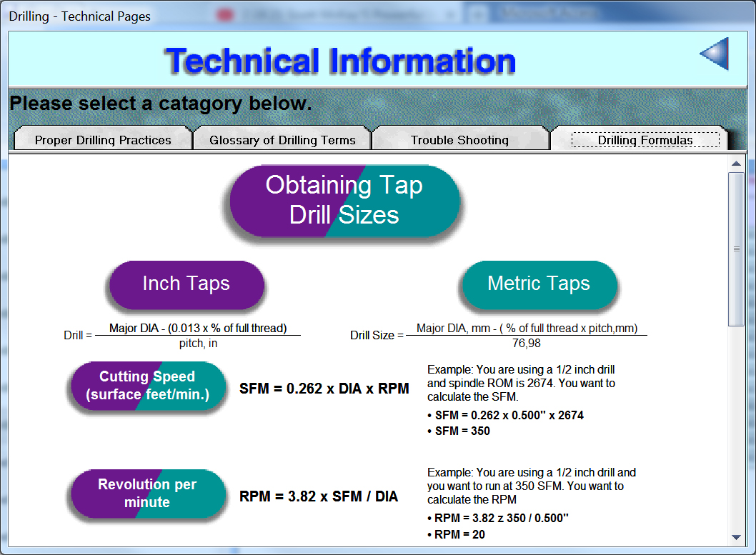The height and width of the screenshot is (555, 756).
Task: Switch to Glossary of Drilling Terms tab
Action: point(282,140)
